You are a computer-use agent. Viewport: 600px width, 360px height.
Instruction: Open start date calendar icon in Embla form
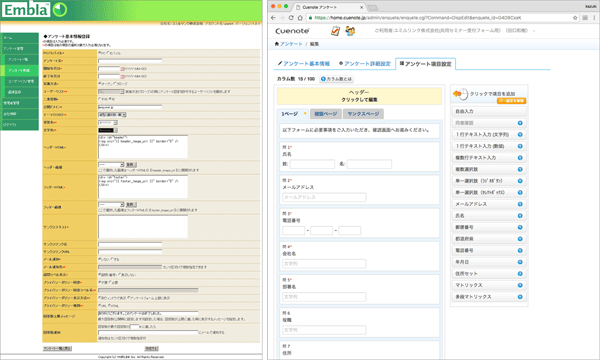tap(123, 69)
